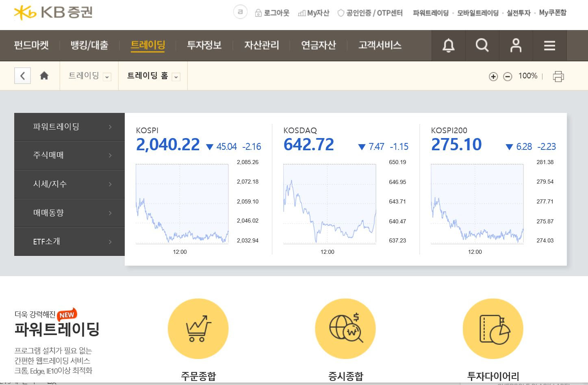Click the 주문종합 label

(x=198, y=376)
